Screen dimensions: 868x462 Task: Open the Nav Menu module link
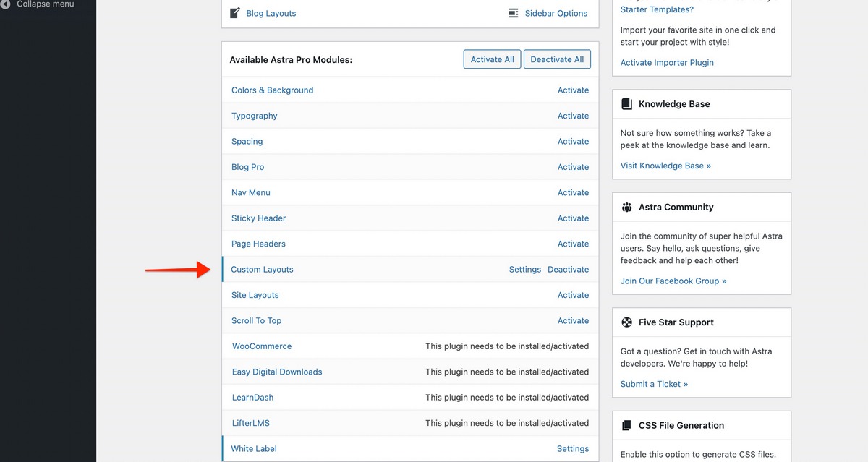click(250, 193)
